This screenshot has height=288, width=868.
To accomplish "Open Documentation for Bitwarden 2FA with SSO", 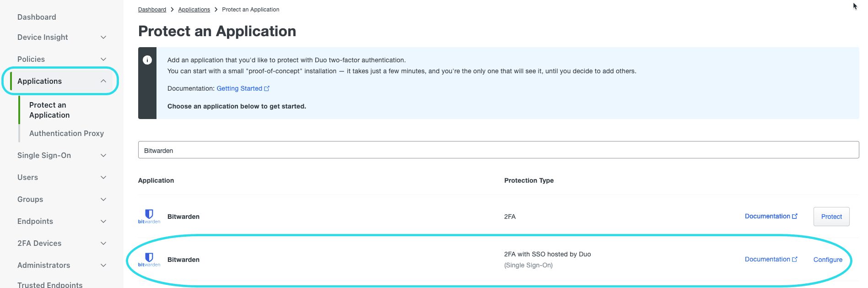I will [771, 259].
